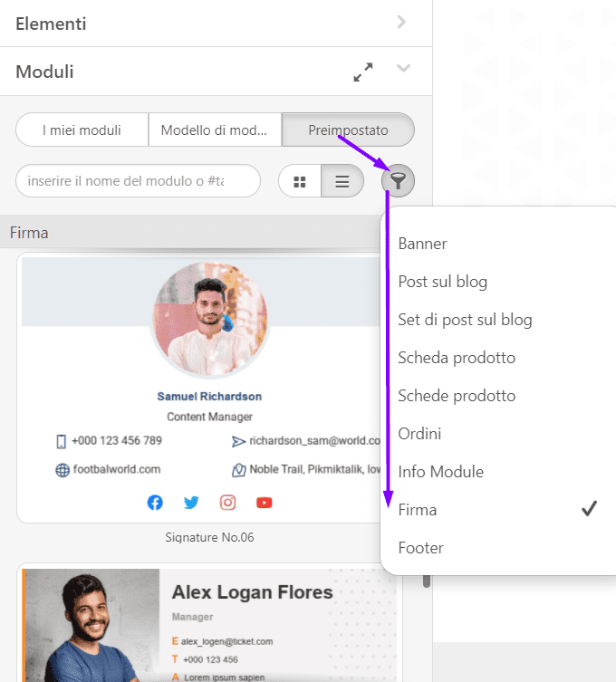The width and height of the screenshot is (616, 682).
Task: Select Samuel Richardson profile photo
Action: pyautogui.click(x=209, y=319)
